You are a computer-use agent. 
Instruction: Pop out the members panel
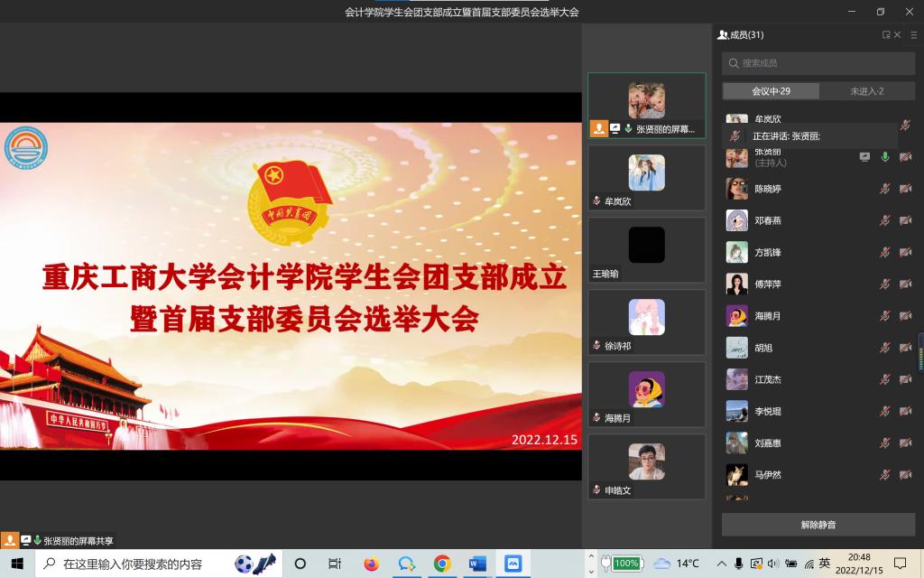886,35
